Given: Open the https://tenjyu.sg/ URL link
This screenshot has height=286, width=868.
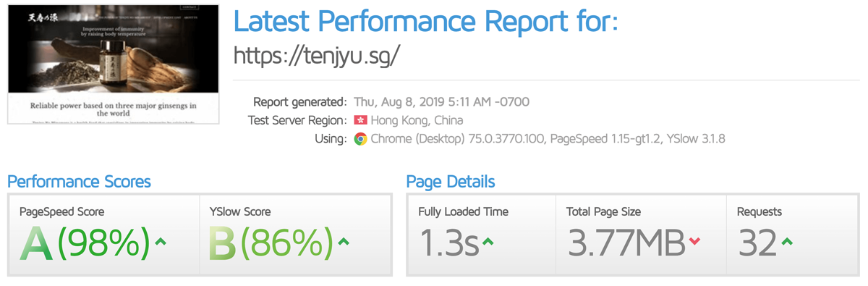Looking at the screenshot, I should pyautogui.click(x=317, y=57).
